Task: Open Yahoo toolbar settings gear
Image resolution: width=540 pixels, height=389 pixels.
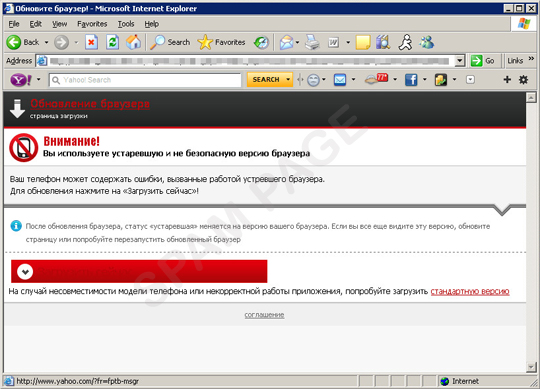Action: coord(523,80)
